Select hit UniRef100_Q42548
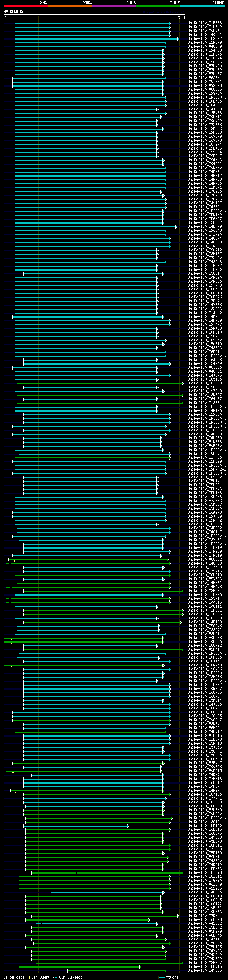The width and height of the screenshot is (228, 980). tap(204, 262)
